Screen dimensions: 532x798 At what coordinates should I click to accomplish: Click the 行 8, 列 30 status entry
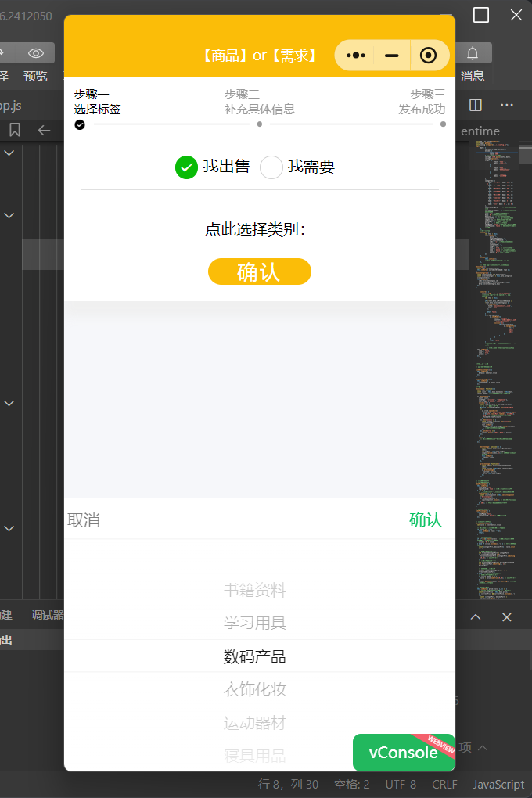[x=288, y=784]
